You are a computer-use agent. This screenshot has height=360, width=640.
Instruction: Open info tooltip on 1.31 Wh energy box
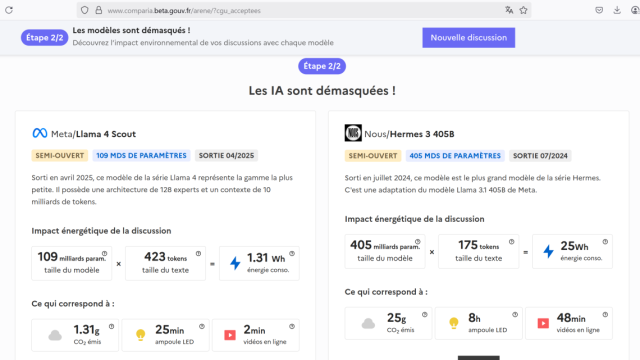click(x=292, y=253)
